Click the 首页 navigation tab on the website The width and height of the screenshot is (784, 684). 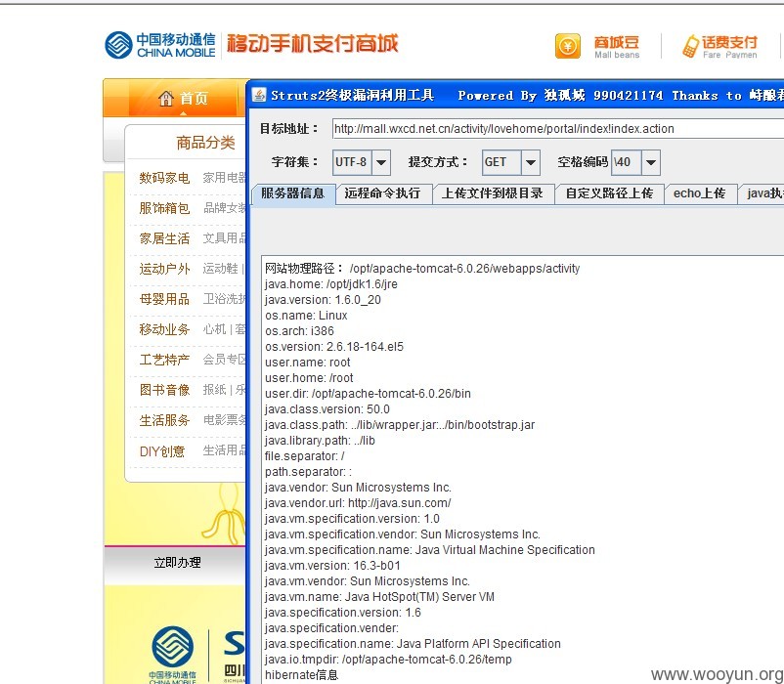[183, 98]
